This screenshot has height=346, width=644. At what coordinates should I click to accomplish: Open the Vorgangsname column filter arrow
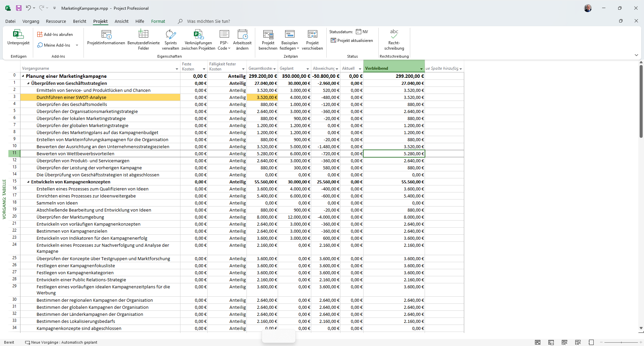click(x=177, y=69)
